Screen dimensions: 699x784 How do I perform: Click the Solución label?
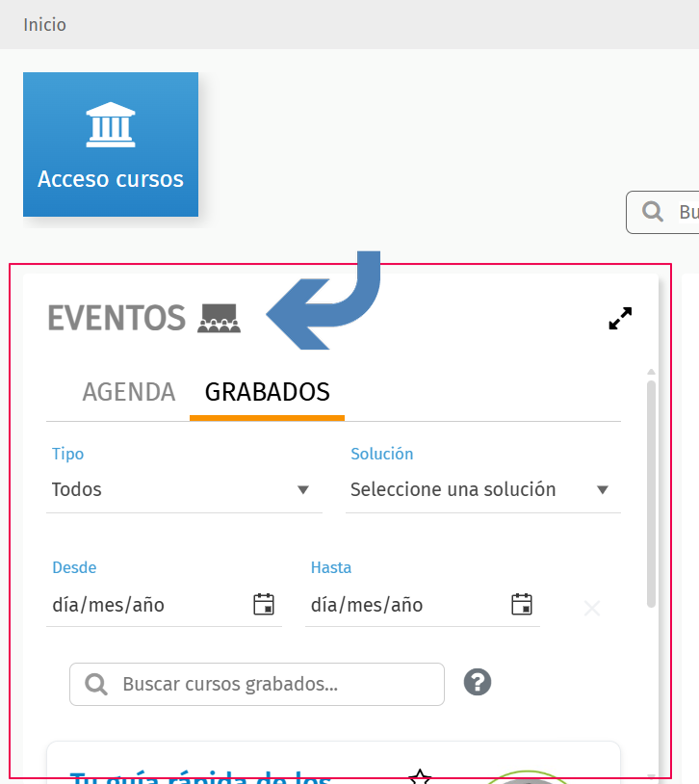(382, 454)
